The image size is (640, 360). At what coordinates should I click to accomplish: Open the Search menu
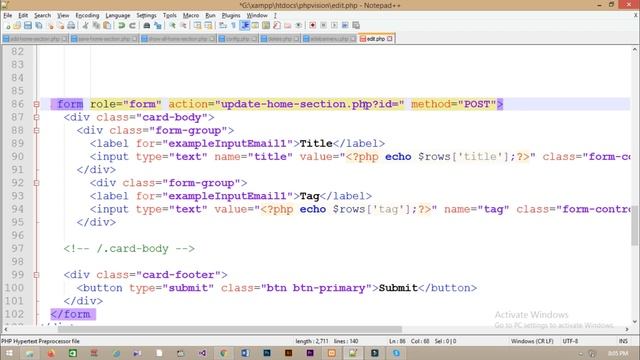(x=42, y=16)
